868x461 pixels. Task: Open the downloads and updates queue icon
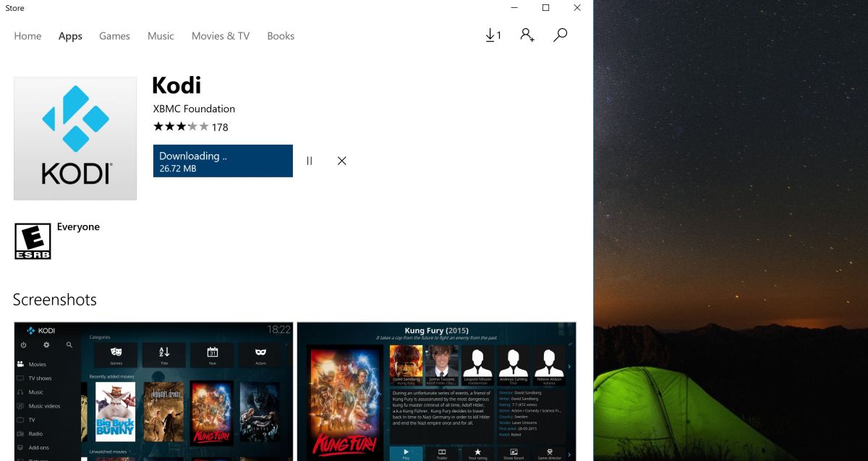(493, 35)
